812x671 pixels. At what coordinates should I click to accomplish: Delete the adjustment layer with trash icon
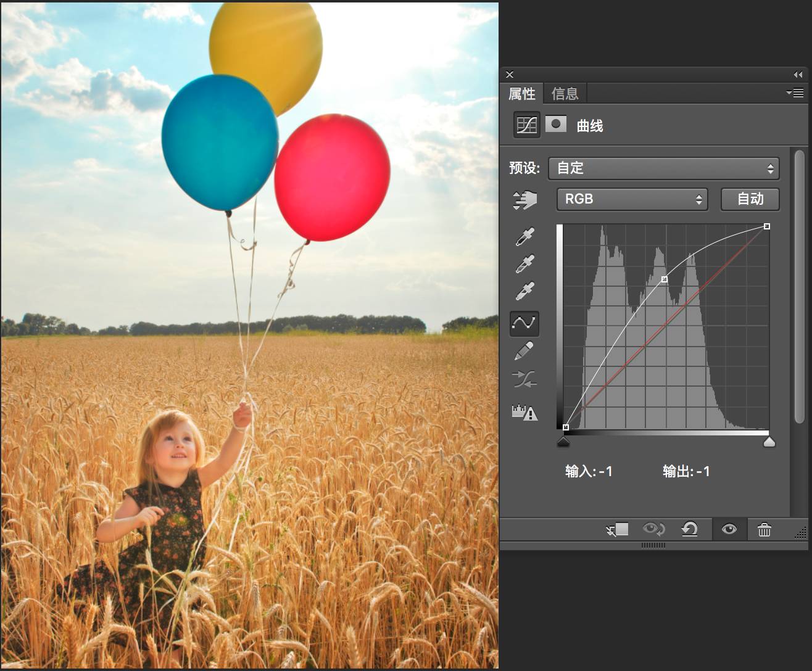click(764, 530)
